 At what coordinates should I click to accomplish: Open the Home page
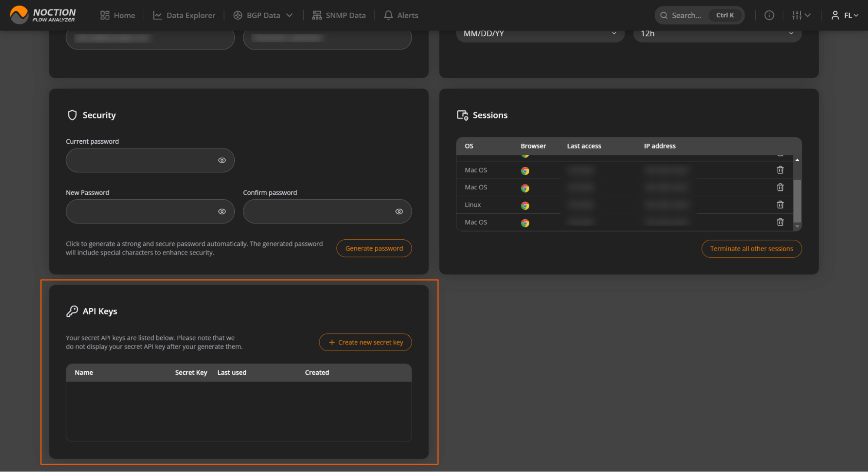tap(118, 15)
